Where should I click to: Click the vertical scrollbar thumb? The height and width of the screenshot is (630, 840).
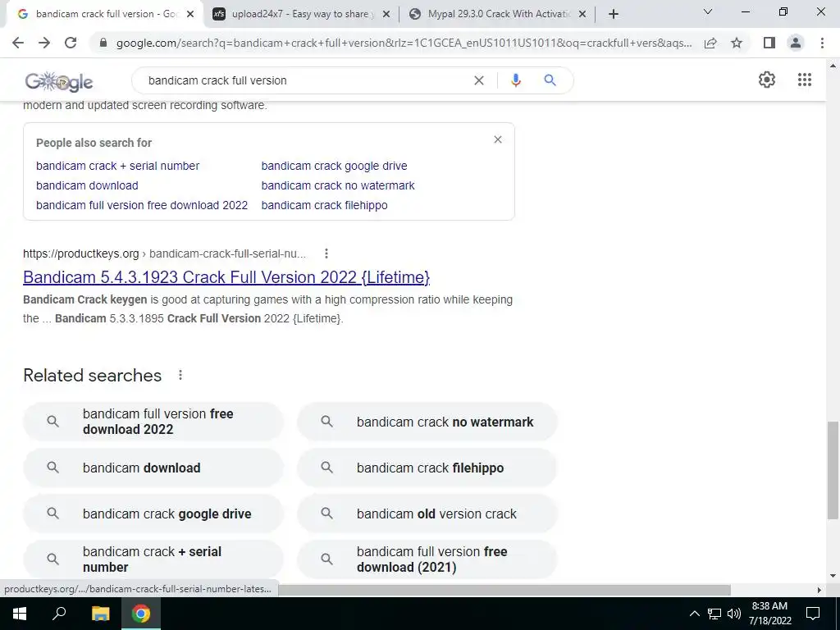[x=833, y=470]
